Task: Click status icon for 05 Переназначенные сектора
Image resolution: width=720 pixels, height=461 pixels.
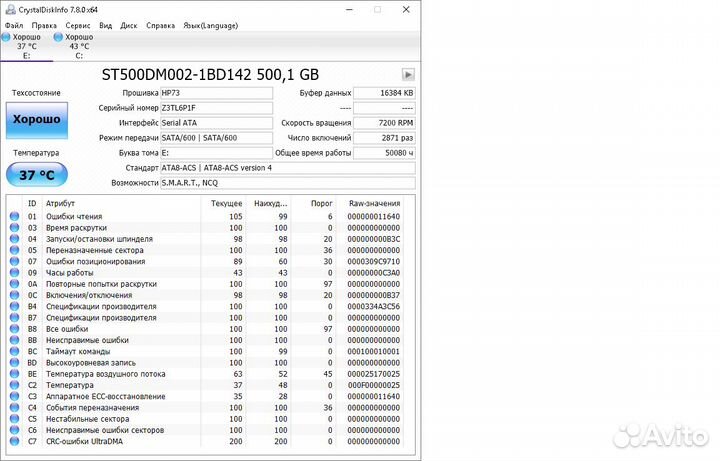Action: click(14, 250)
